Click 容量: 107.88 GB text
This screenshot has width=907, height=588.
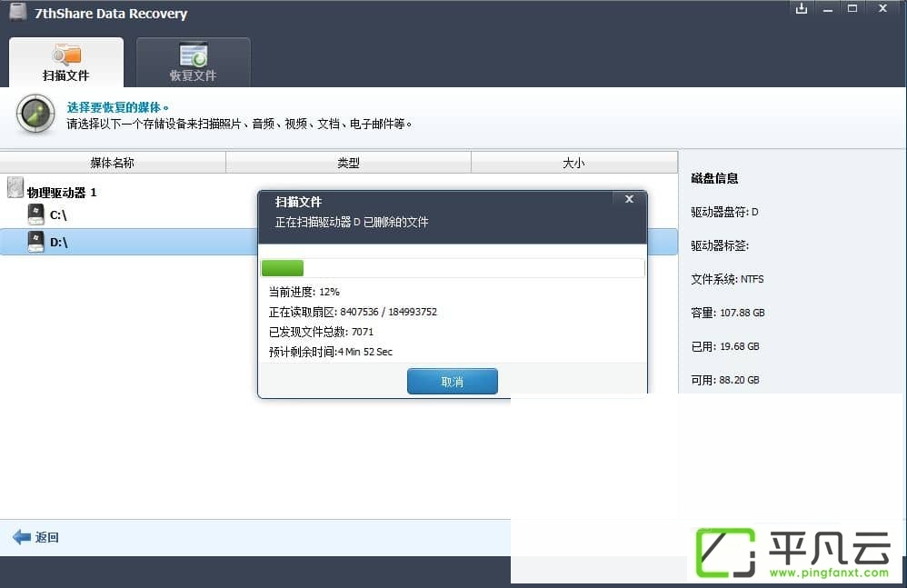(728, 313)
